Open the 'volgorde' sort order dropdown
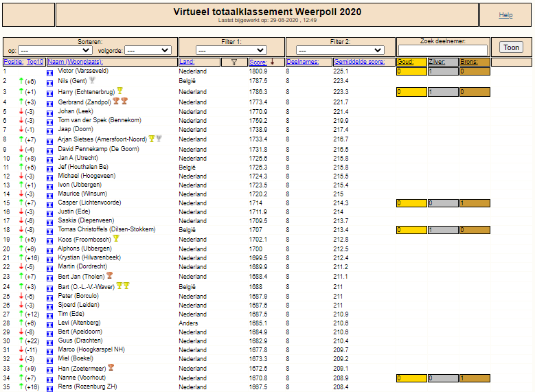 148,51
